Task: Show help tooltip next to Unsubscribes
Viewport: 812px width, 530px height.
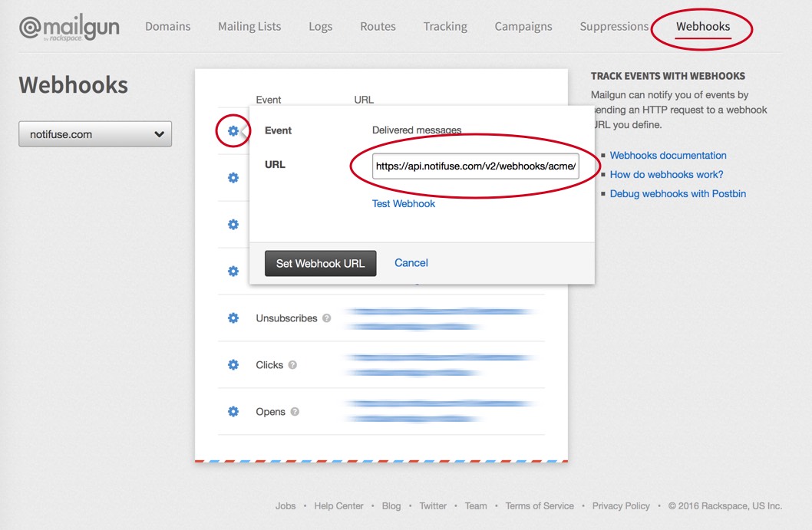Action: click(326, 318)
